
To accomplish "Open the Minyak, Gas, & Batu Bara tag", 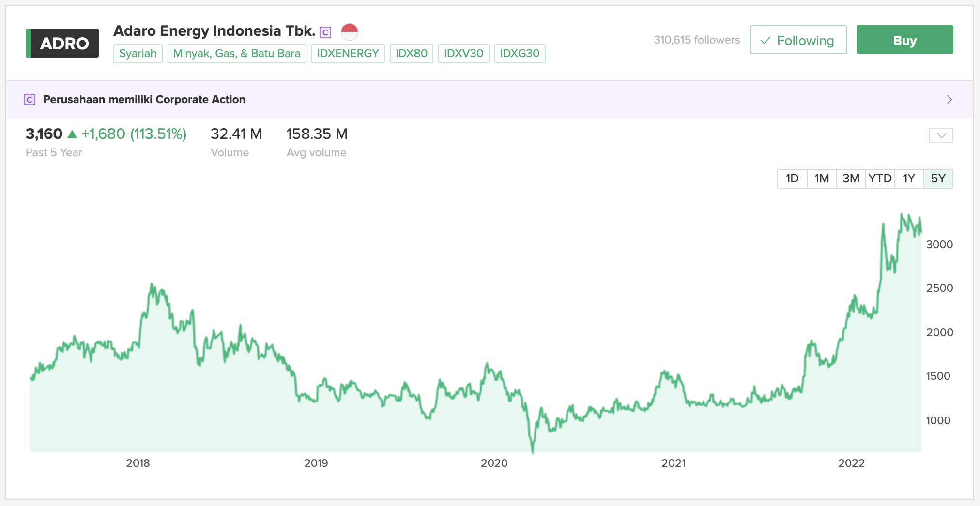I will tap(237, 54).
